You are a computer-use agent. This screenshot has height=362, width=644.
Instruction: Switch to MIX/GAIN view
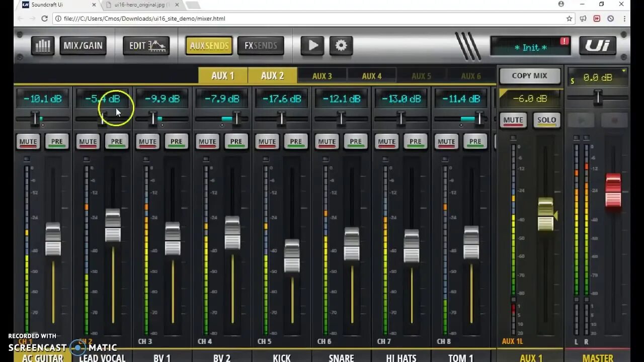click(83, 45)
